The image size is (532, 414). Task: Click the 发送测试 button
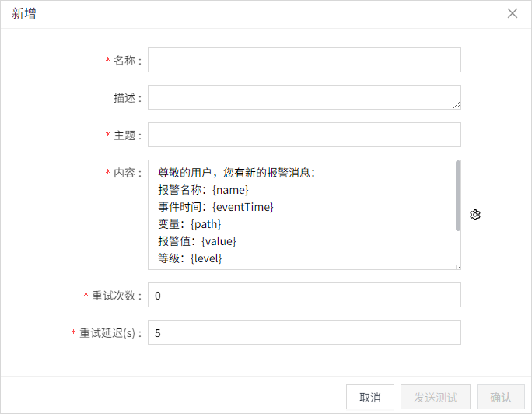pyautogui.click(x=436, y=397)
